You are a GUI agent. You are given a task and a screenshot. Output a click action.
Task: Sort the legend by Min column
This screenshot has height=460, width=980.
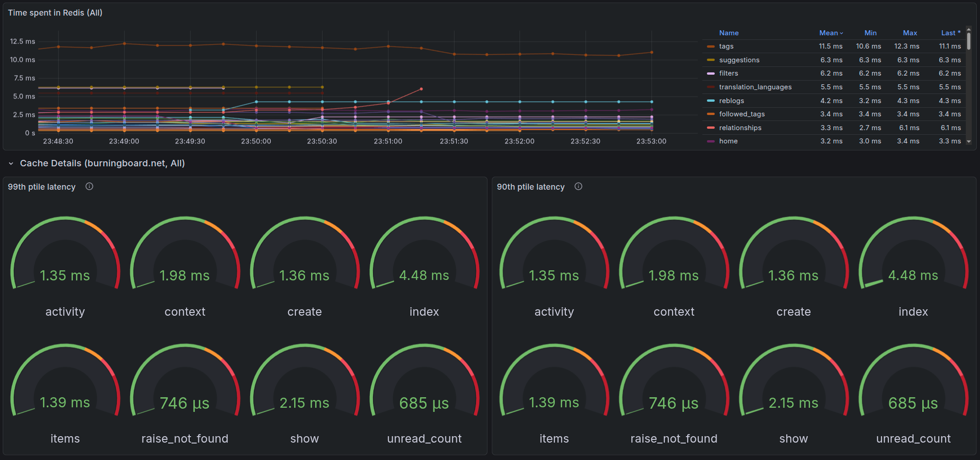(870, 33)
